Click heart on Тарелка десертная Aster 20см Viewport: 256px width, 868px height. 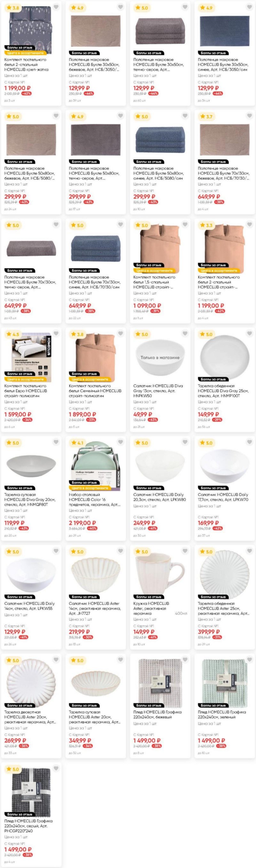pos(56,660)
